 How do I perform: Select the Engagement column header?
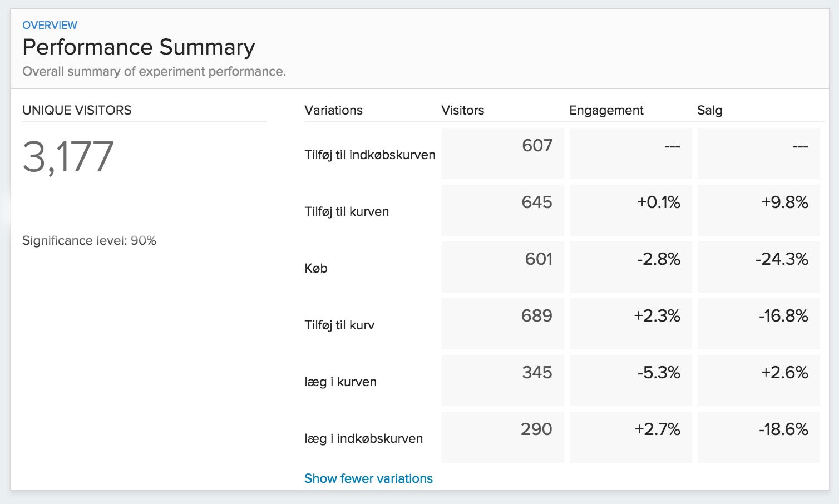[x=606, y=110]
